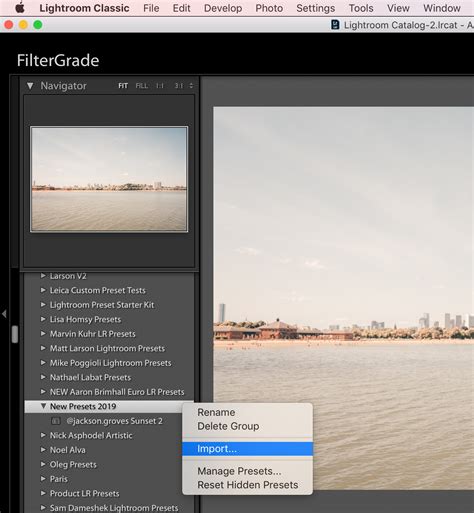Select the Lisa Homsy Presets label
Viewport: 474px width, 513px height.
85,319
